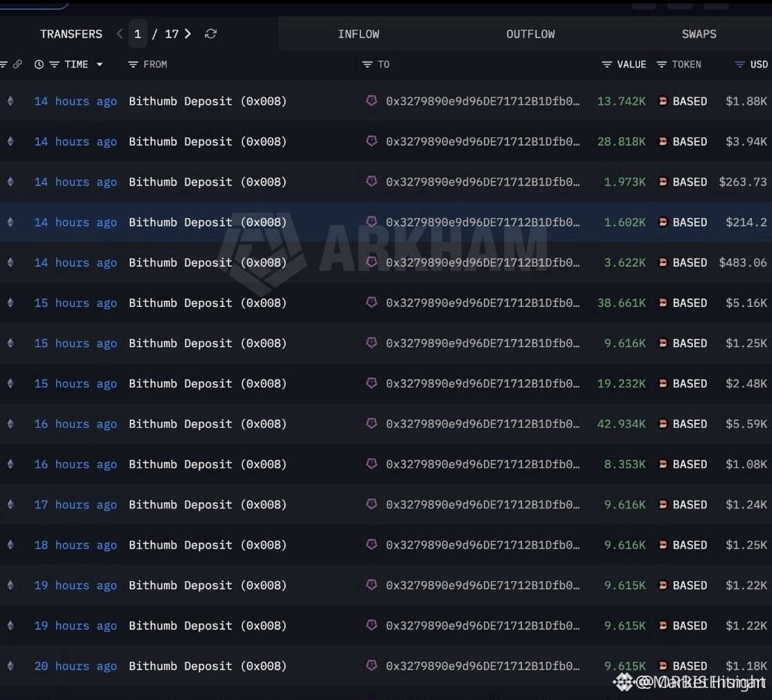Open the recipient address on 28.818K row
772x700 pixels.
point(483,142)
